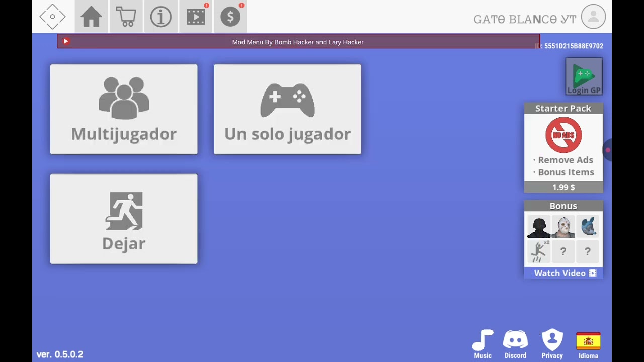The height and width of the screenshot is (362, 644).
Task: Select the blue mouse mask bonus
Action: (588, 227)
